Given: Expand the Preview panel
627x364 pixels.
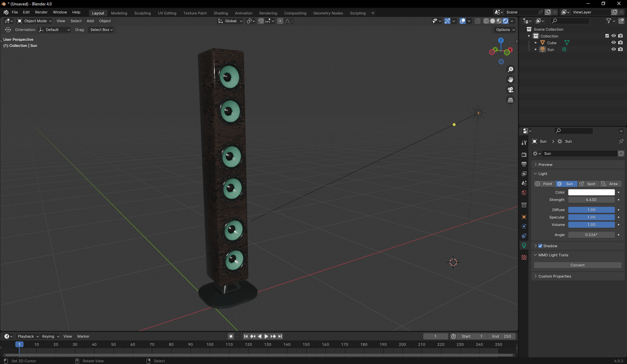Looking at the screenshot, I should point(535,165).
